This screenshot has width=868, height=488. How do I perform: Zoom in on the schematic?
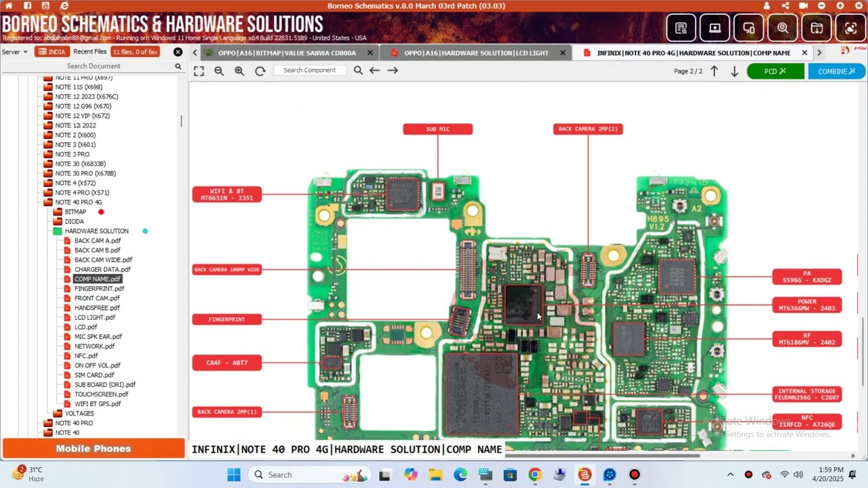(x=239, y=70)
